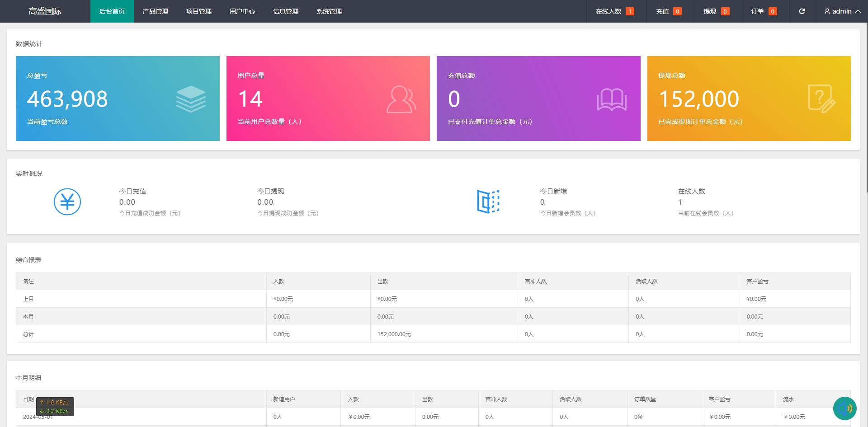Viewport: 868px width, 427px height.
Task: Click the stacked layers icon in 总盈亏 card
Action: coord(191,99)
